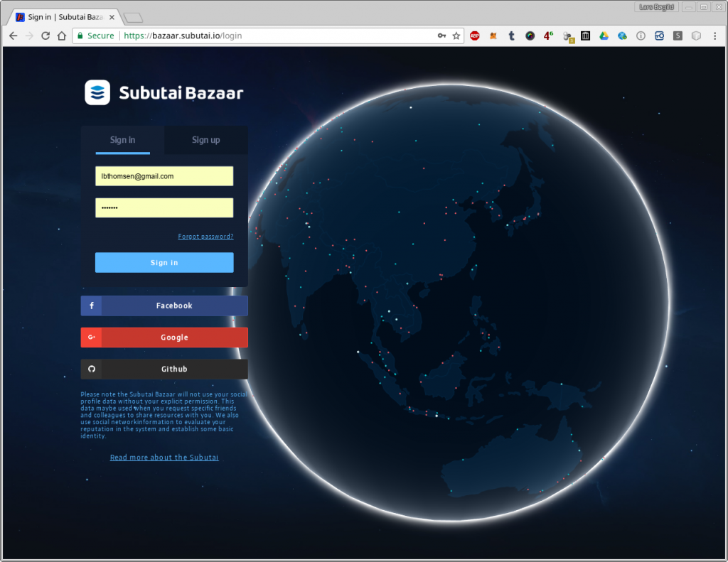Click the Adblock Plus extension icon

click(474, 36)
